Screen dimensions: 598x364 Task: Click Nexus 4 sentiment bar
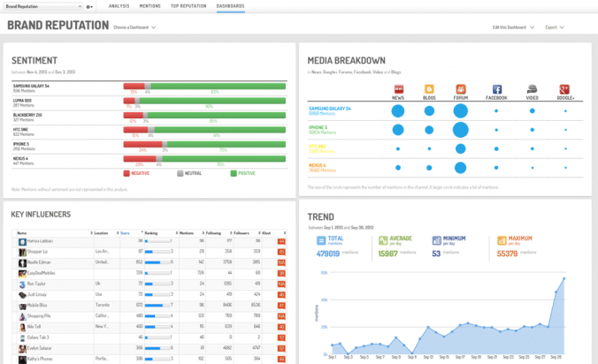tap(204, 159)
